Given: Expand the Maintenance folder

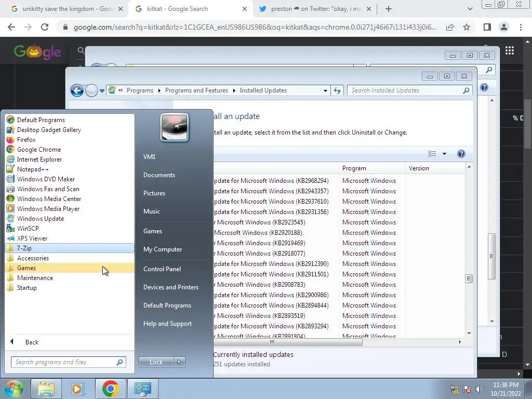Looking at the screenshot, I should 70,277.
